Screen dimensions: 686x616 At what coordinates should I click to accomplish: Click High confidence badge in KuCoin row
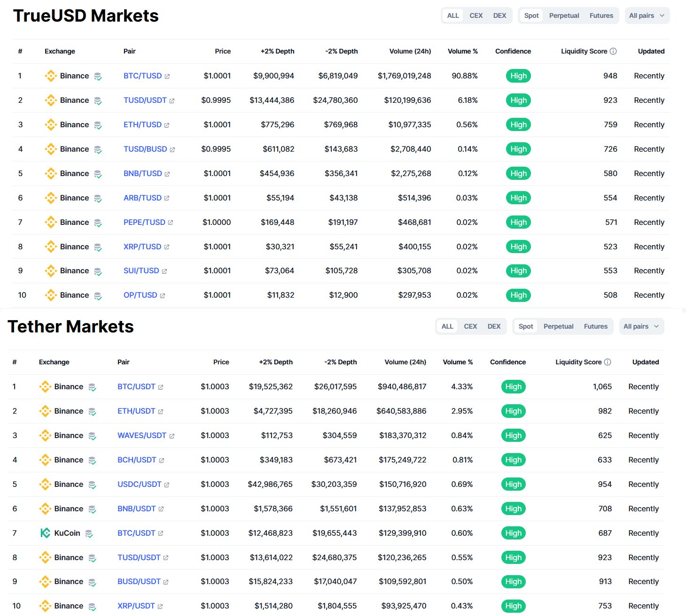pyautogui.click(x=513, y=533)
